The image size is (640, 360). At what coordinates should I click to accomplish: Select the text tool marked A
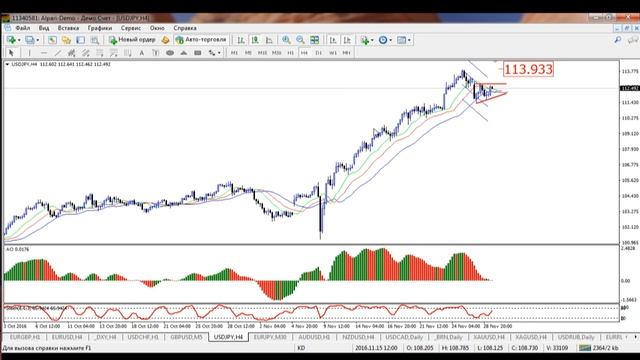coord(142,53)
